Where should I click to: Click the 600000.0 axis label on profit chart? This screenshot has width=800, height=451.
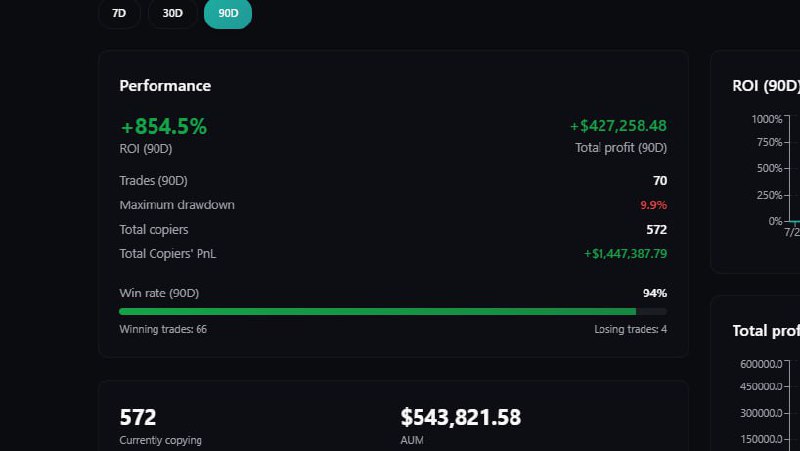pos(761,364)
